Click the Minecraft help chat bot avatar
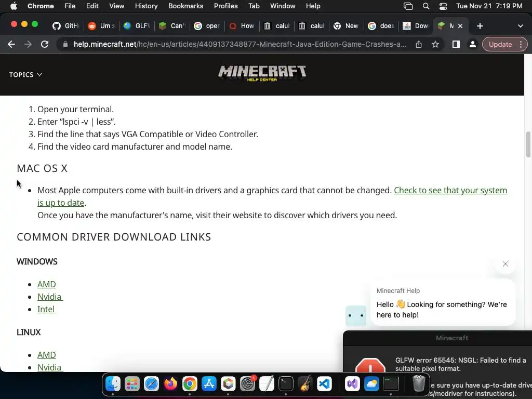This screenshot has height=399, width=532. click(x=356, y=315)
